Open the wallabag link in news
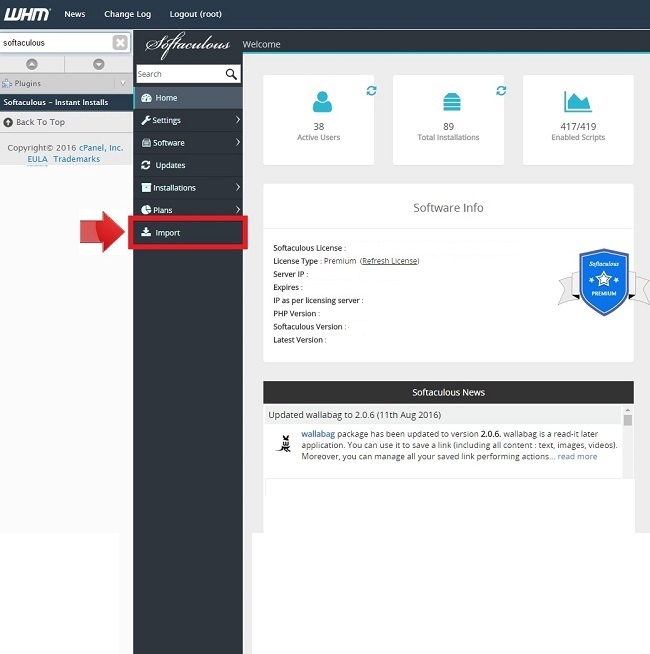 318,434
